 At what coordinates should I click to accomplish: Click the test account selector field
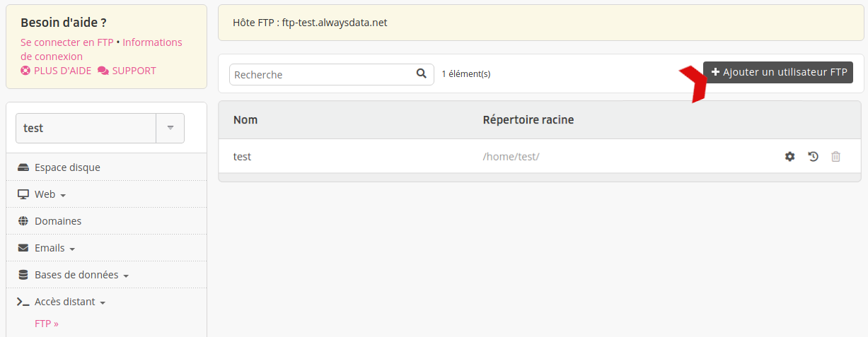(86, 128)
